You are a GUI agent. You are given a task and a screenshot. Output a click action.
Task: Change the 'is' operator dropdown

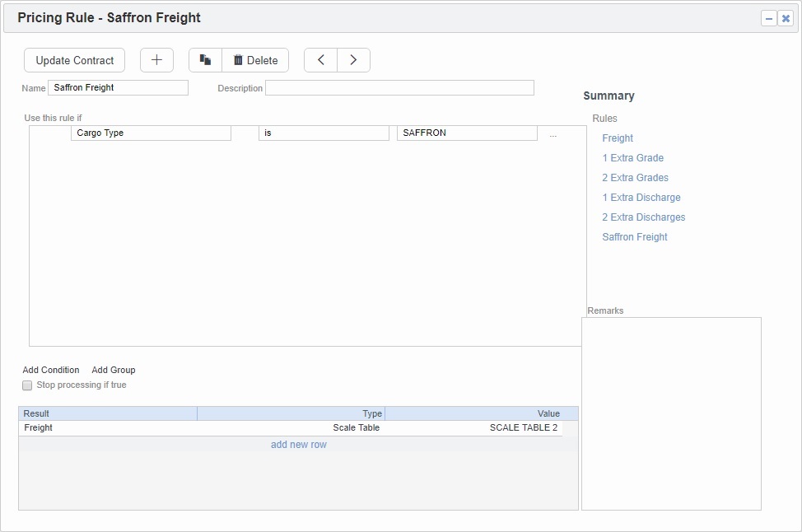pyautogui.click(x=324, y=133)
